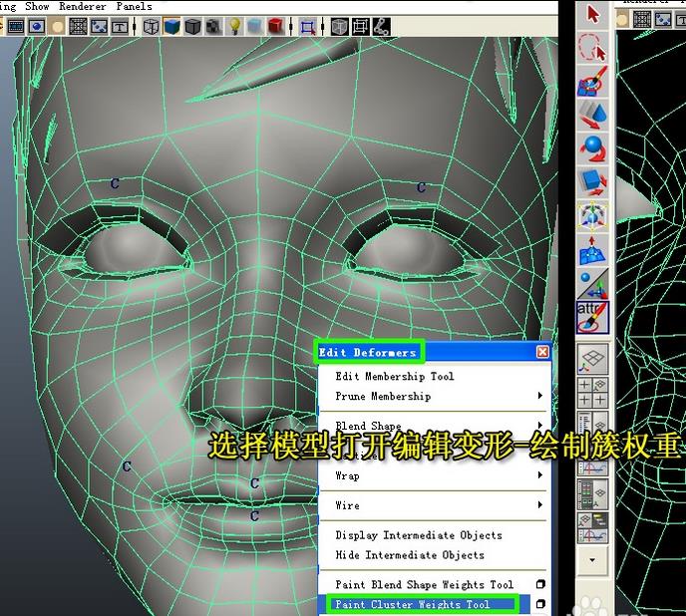Pick the Move tool with cones
Screen dimensions: 686x616
593,115
